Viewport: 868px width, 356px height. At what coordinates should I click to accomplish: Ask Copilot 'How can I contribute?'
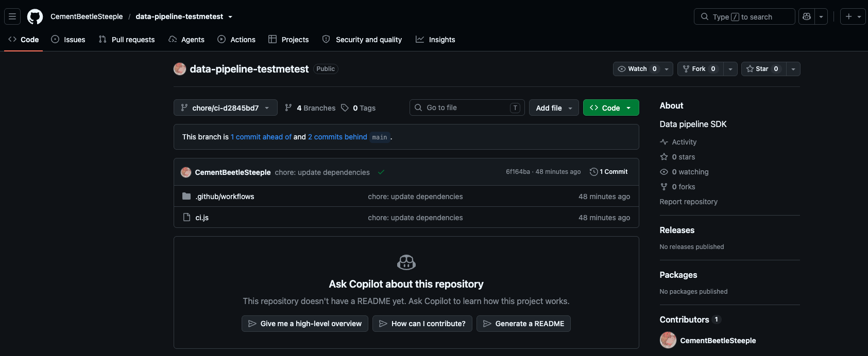422,324
